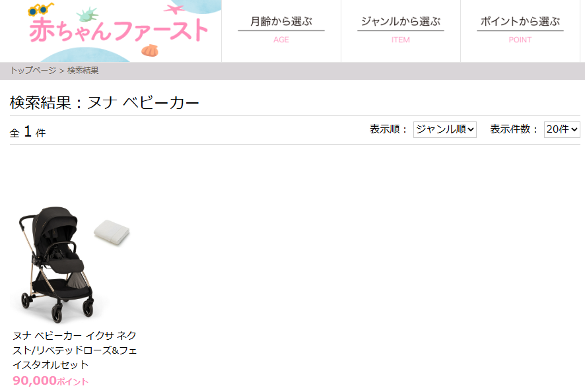Viewport: 585px width, 392px height.
Task: Go to トップページ breadcrumb link
Action: pyautogui.click(x=33, y=70)
